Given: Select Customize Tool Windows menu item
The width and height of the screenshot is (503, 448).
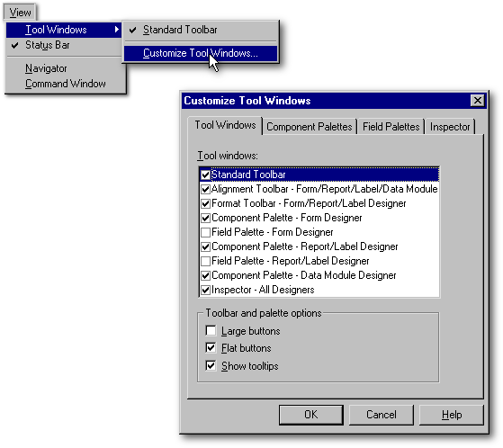Looking at the screenshot, I should (201, 53).
